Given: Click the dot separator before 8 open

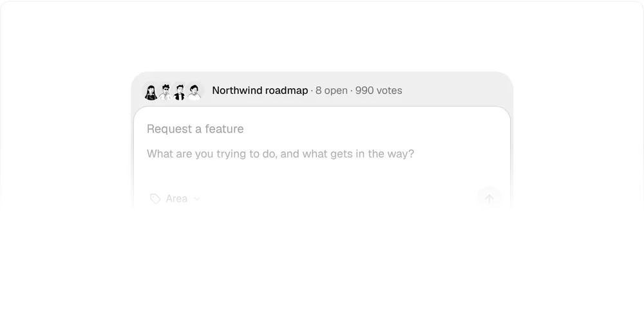Looking at the screenshot, I should [312, 91].
